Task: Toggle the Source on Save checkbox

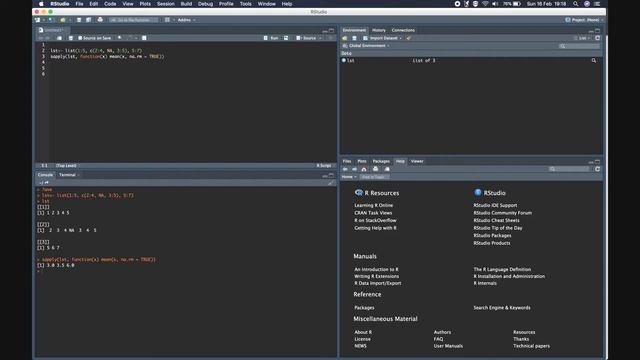Action: [x=80, y=38]
